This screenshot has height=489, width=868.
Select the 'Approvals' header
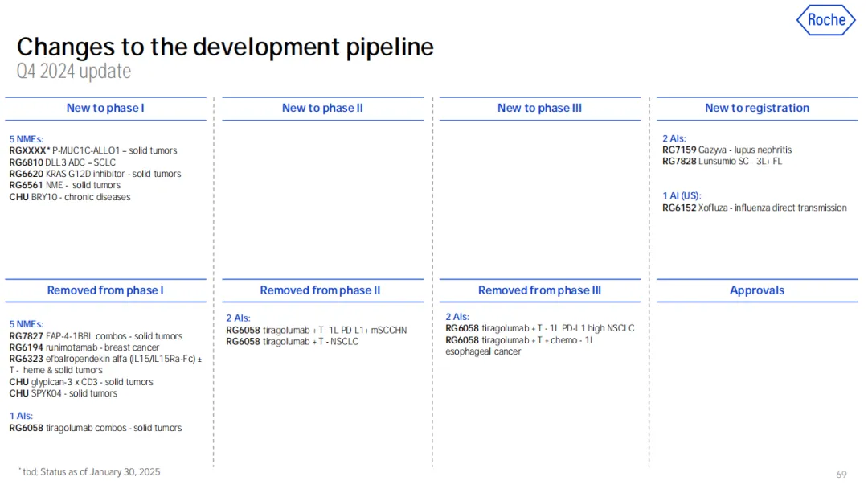[x=756, y=290]
